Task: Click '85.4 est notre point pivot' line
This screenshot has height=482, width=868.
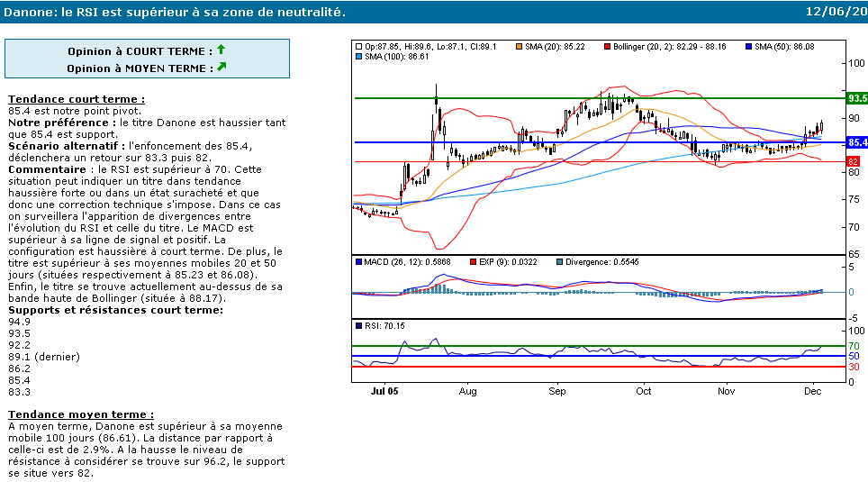Action: [x=75, y=111]
